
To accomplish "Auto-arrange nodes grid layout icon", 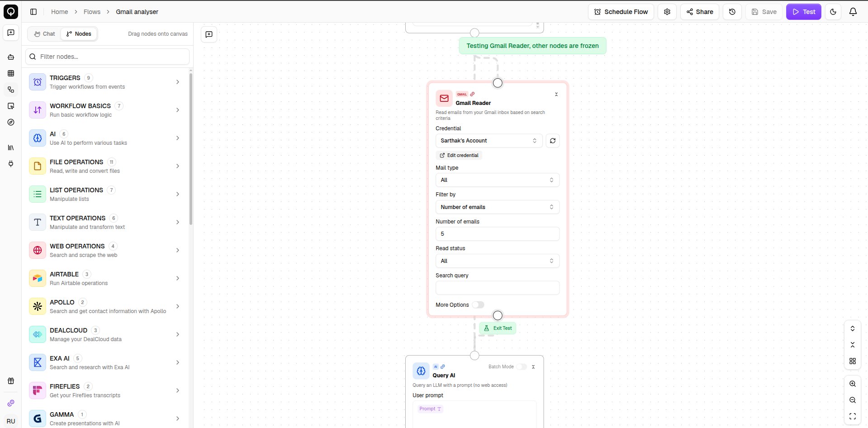I will (x=853, y=361).
